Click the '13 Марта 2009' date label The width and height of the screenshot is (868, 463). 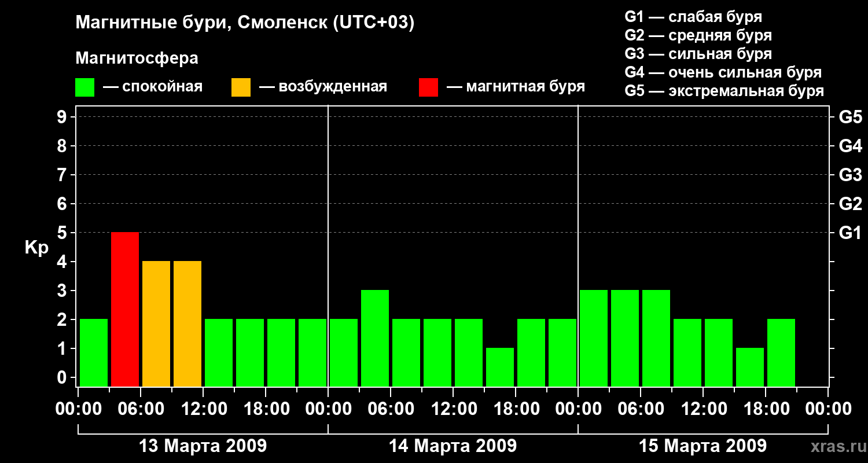click(x=203, y=446)
